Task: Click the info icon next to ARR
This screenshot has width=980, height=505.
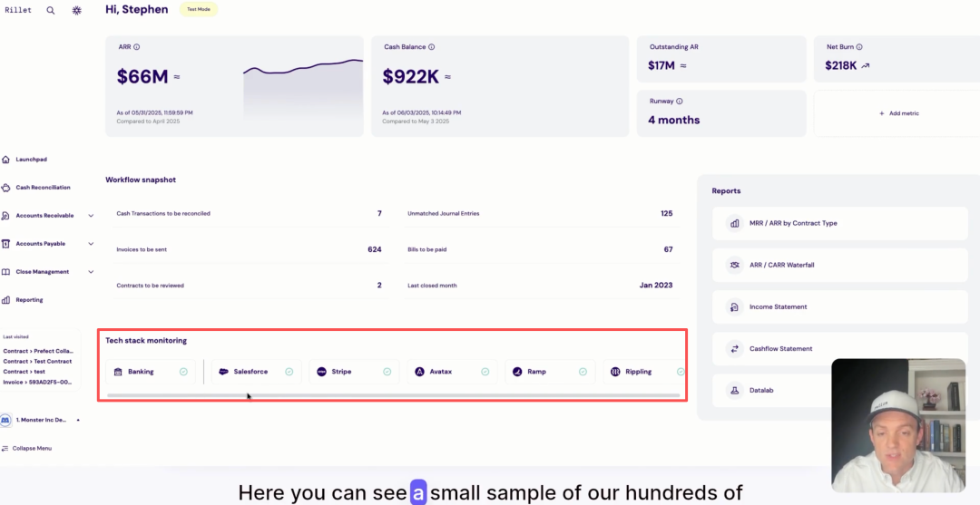Action: (x=137, y=47)
